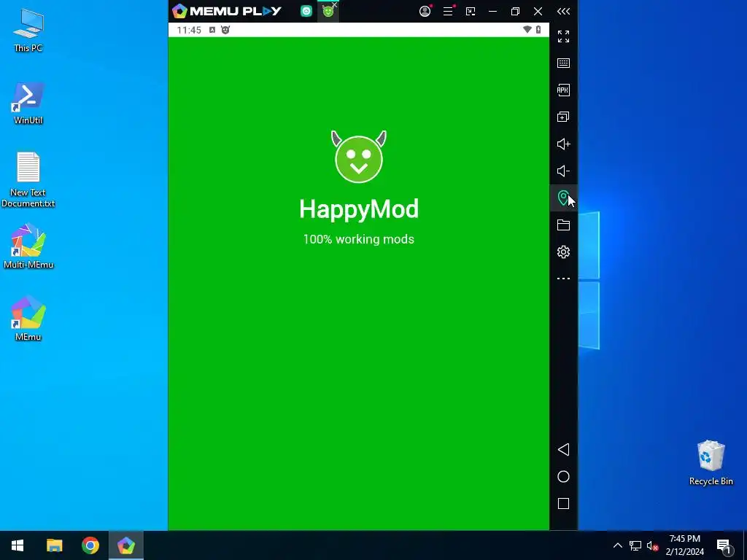Close the HappyMod tab
The height and width of the screenshot is (560, 747).
click(x=335, y=5)
